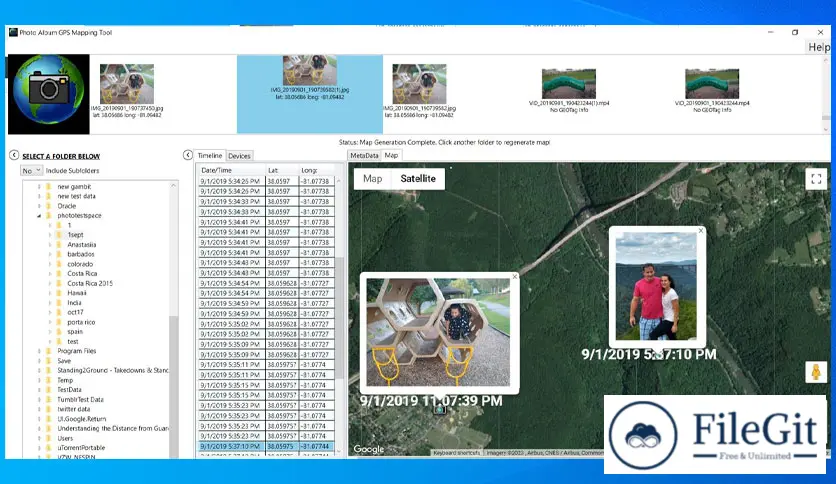This screenshot has height=484, width=836.
Task: Click folder icon beside Hawaii
Action: pos(59,293)
